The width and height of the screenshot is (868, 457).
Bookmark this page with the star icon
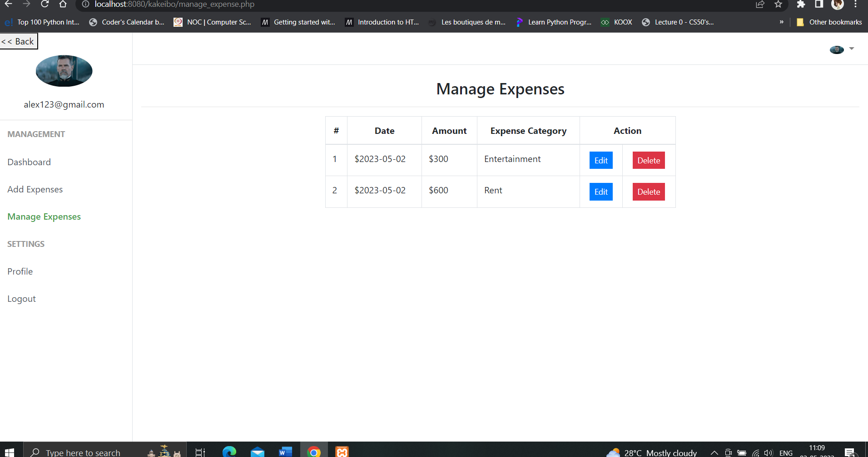tap(778, 5)
